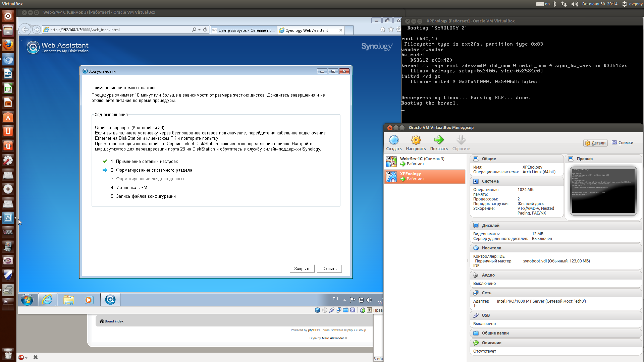Screen dimensions: 644x362
Task: Switch to Центр загрузок browser tab
Action: click(244, 30)
